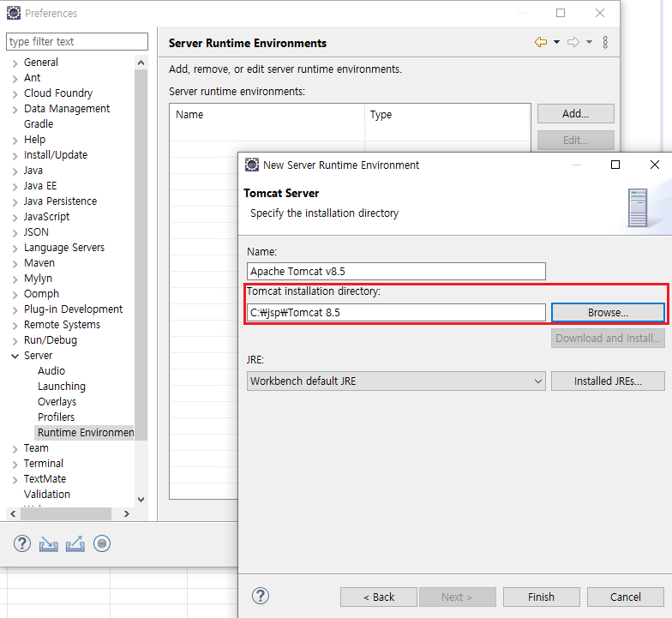This screenshot has width=672, height=618.
Task: Click the preferences tree vertical scrollbar thumb
Action: [141, 255]
